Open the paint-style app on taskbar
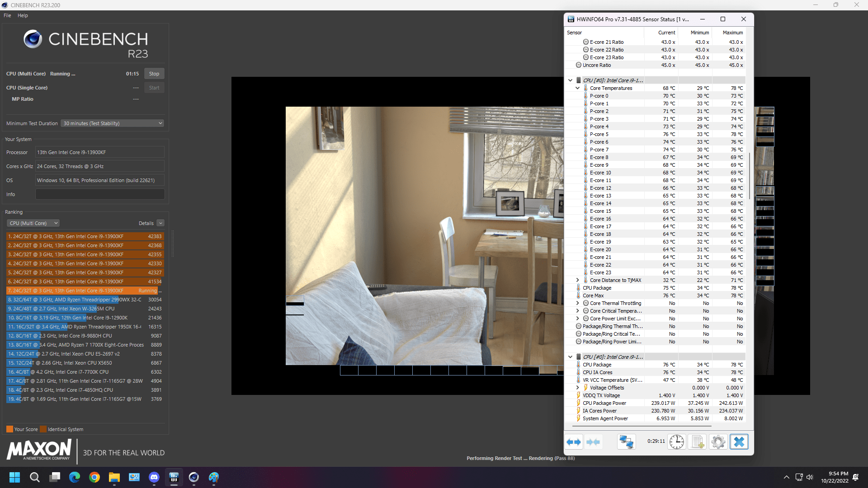The image size is (868, 488). click(214, 477)
